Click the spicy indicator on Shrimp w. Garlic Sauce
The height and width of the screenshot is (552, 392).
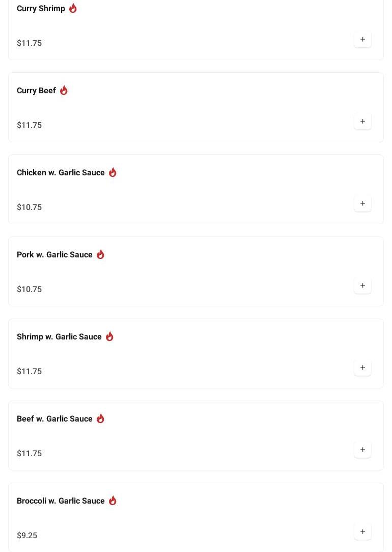tap(109, 336)
